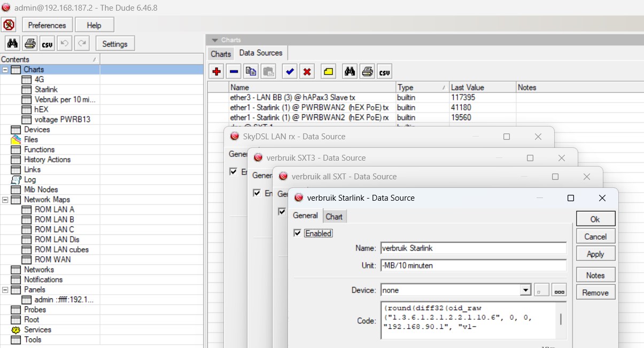Click the paste icon in Charts toolbar
Image resolution: width=644 pixels, height=348 pixels.
tap(268, 72)
